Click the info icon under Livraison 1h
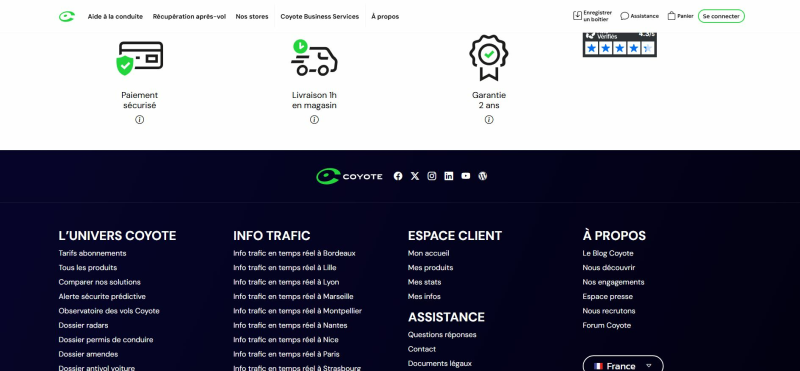 314,119
